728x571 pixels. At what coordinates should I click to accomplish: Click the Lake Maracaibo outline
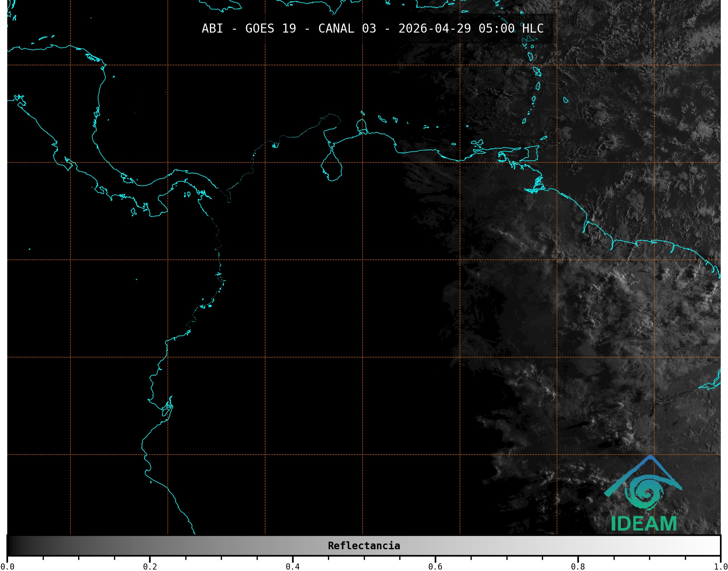331,167
